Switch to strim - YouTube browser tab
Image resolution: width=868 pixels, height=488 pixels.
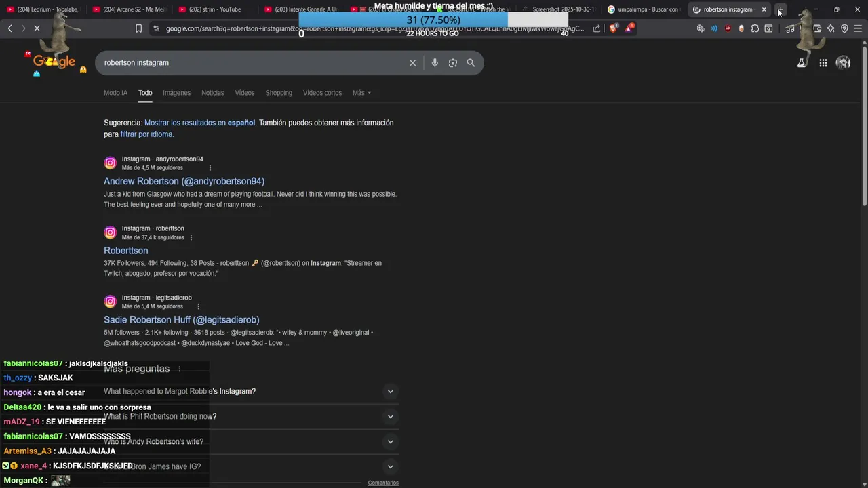click(x=215, y=9)
